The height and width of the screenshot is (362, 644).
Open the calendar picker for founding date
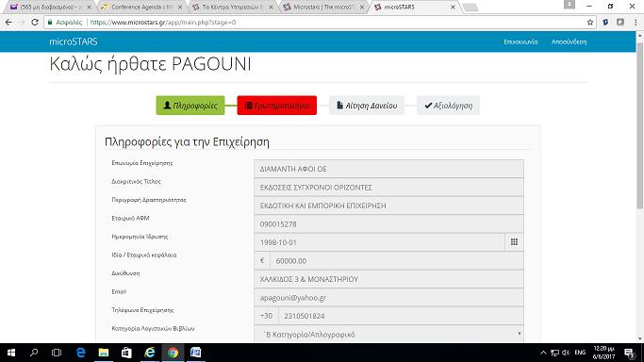(514, 242)
